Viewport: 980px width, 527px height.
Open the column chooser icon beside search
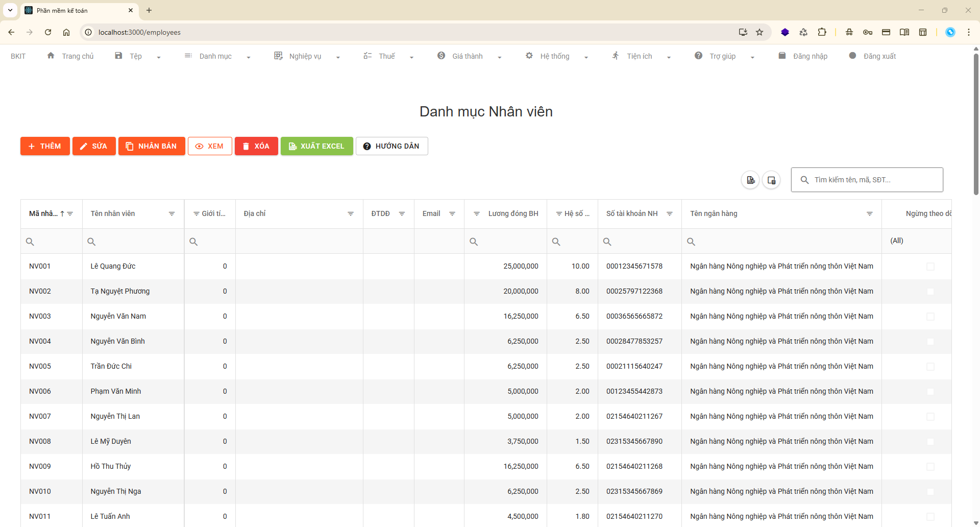pyautogui.click(x=771, y=180)
